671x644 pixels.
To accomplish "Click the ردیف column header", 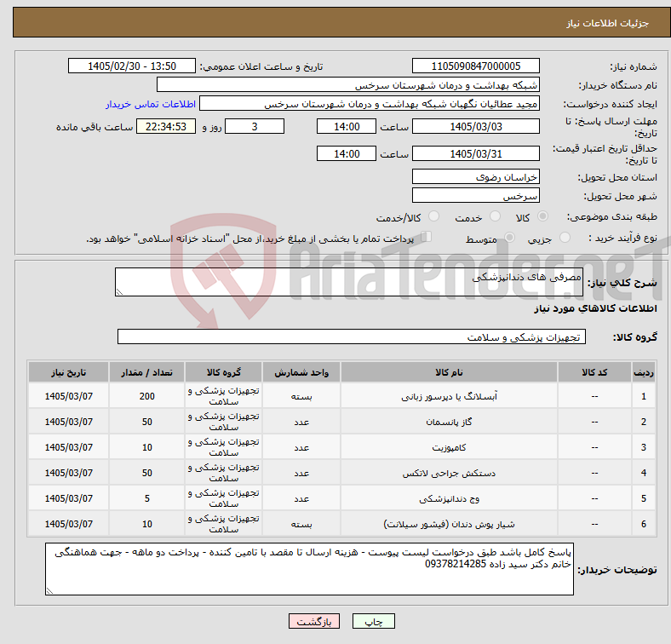I will (x=643, y=372).
